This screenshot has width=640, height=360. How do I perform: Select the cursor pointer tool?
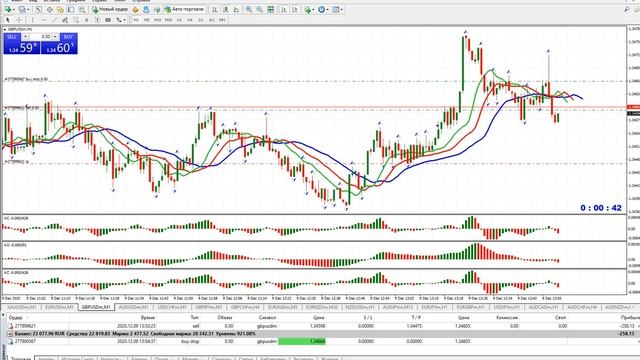(x=8, y=20)
